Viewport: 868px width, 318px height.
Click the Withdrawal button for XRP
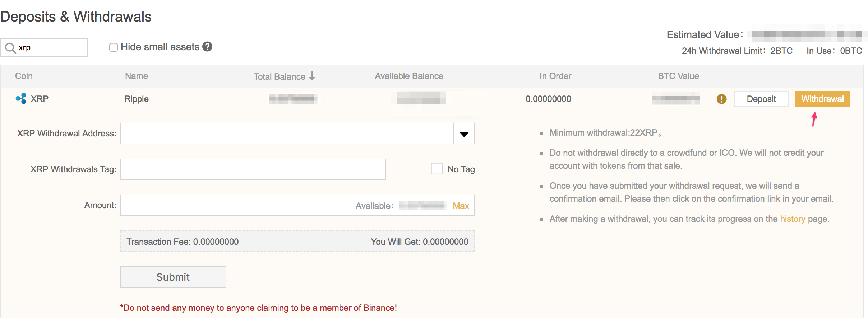coord(822,99)
